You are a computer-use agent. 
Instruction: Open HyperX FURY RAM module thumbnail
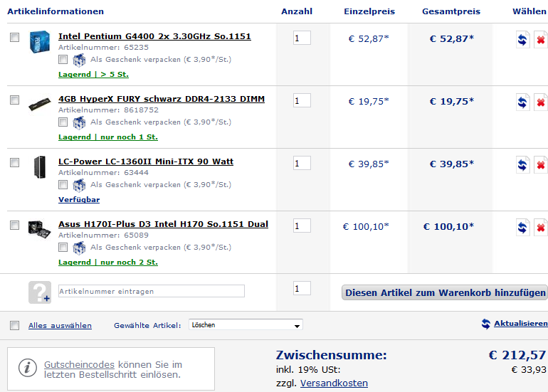[39, 104]
